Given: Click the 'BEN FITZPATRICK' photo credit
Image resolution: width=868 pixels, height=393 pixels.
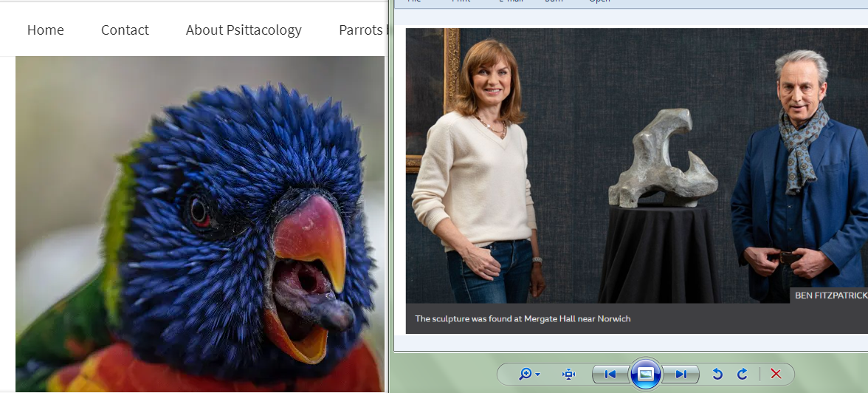Looking at the screenshot, I should click(x=830, y=295).
